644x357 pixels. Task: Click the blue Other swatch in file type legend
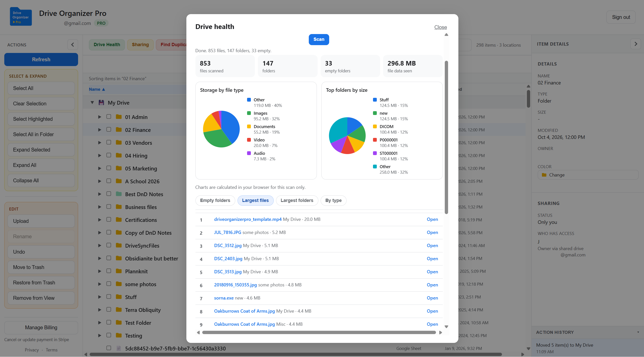(x=249, y=100)
